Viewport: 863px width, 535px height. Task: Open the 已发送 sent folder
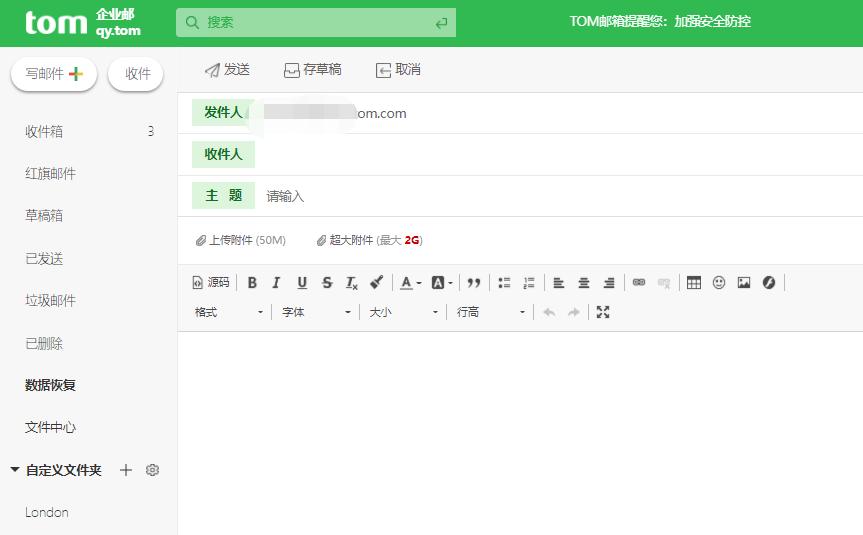[x=44, y=258]
